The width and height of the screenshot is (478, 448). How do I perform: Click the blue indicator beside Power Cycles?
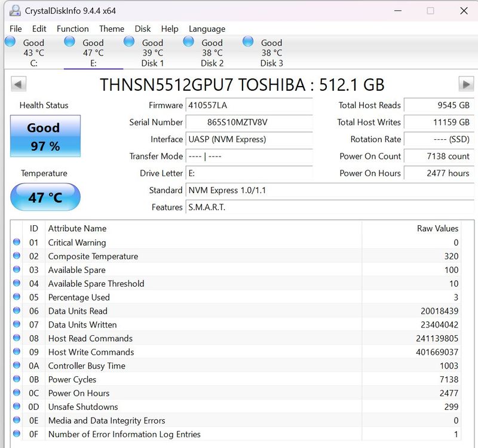tap(17, 379)
